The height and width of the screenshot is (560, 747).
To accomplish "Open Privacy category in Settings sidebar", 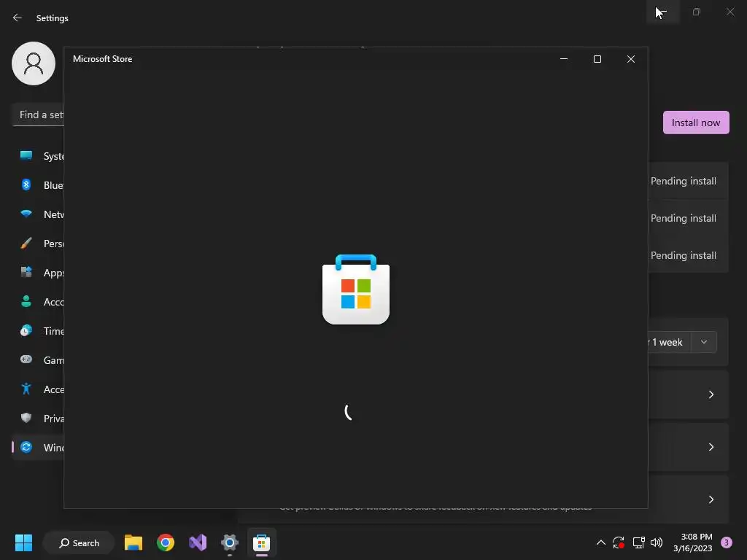I will (x=38, y=419).
